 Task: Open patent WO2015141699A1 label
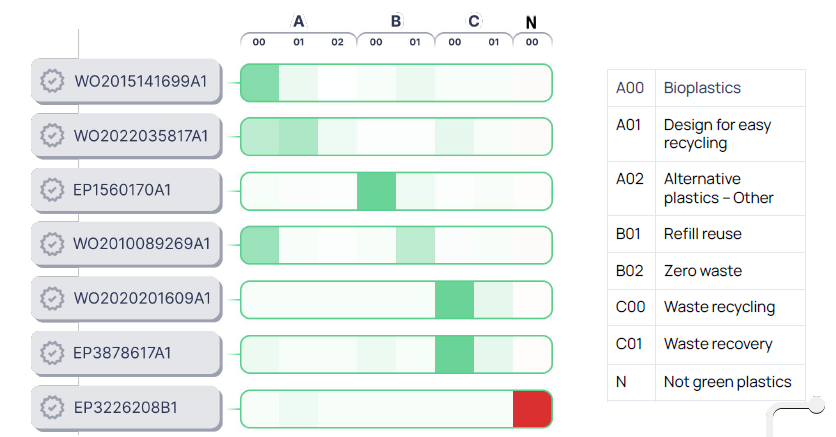coord(140,81)
